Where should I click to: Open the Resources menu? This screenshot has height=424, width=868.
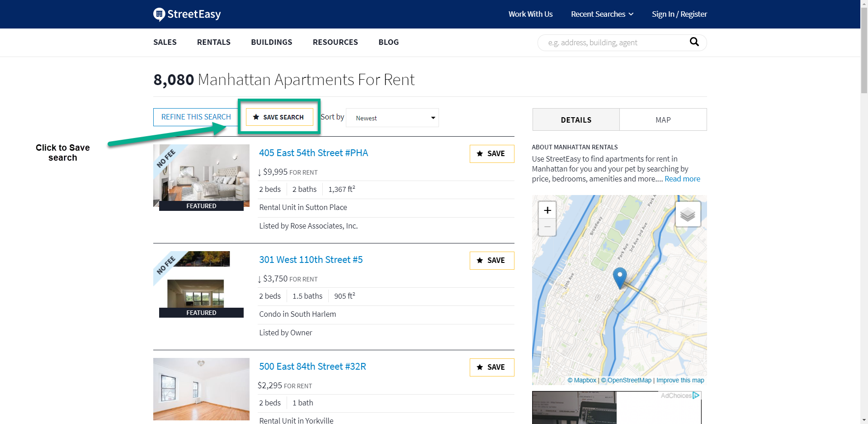click(x=335, y=42)
